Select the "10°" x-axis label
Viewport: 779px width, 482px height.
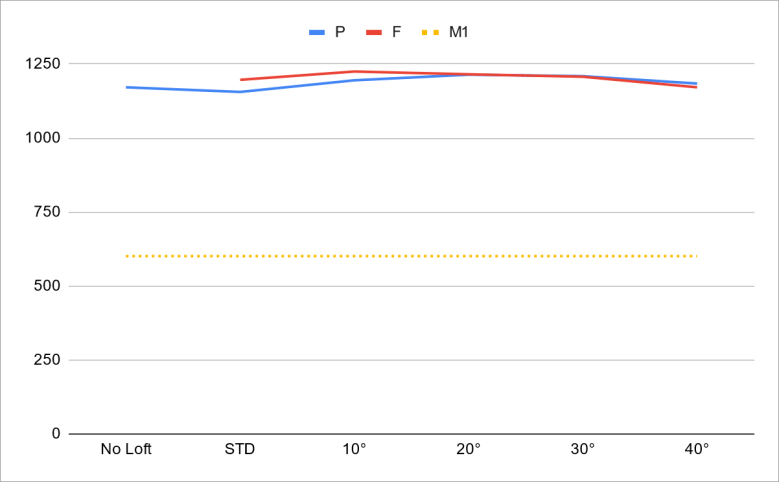[354, 450]
